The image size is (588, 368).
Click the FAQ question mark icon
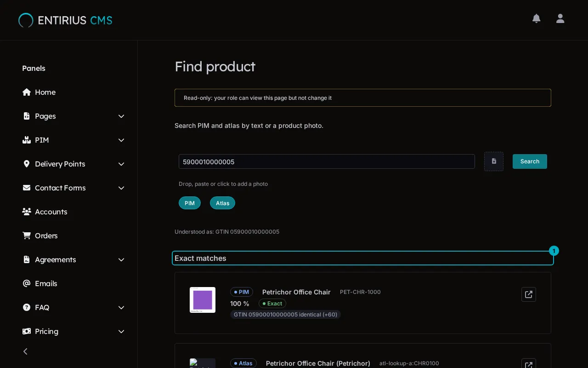[x=27, y=307]
